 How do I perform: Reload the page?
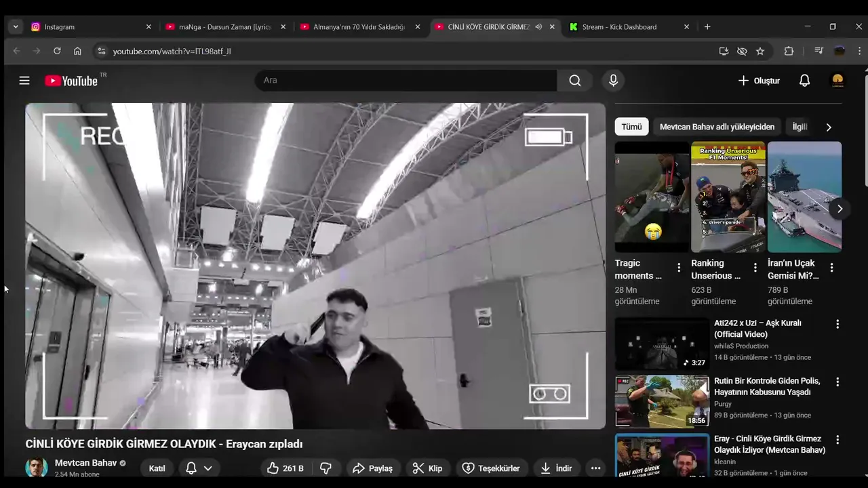click(x=57, y=51)
